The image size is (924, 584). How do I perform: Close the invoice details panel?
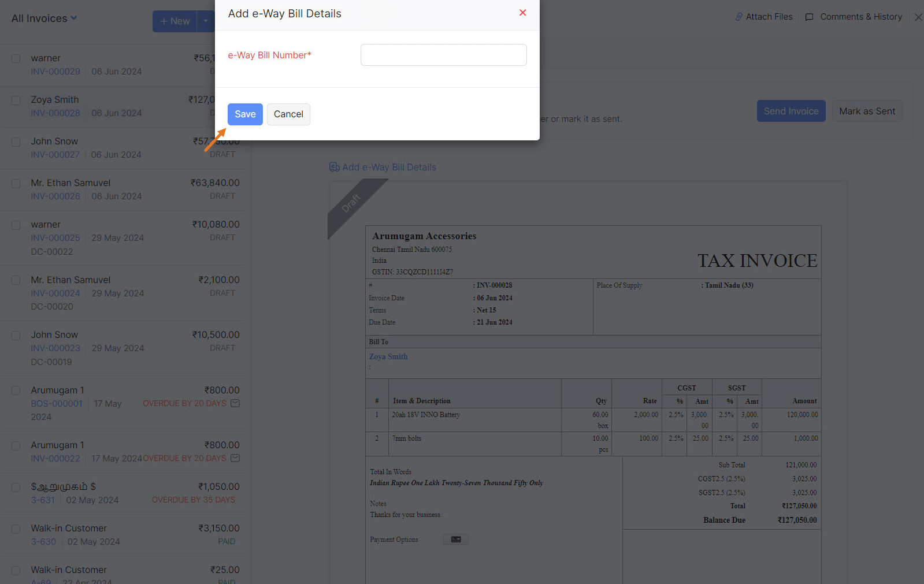tap(918, 17)
